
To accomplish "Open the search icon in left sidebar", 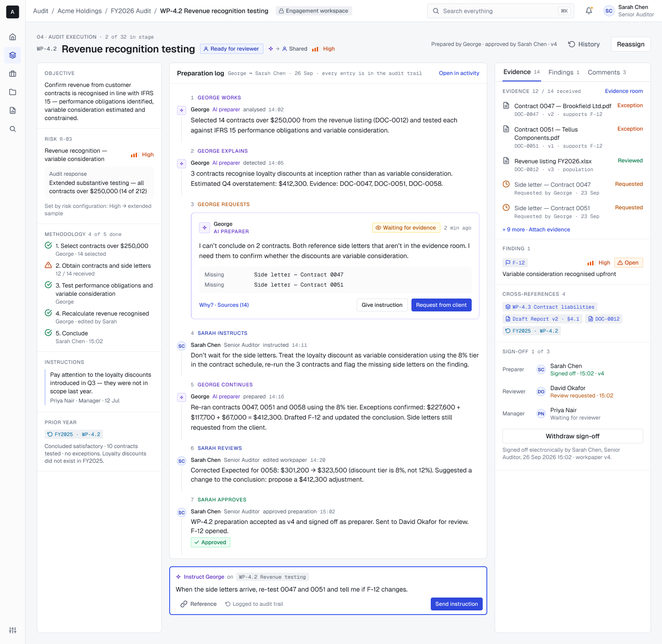I will pyautogui.click(x=12, y=129).
